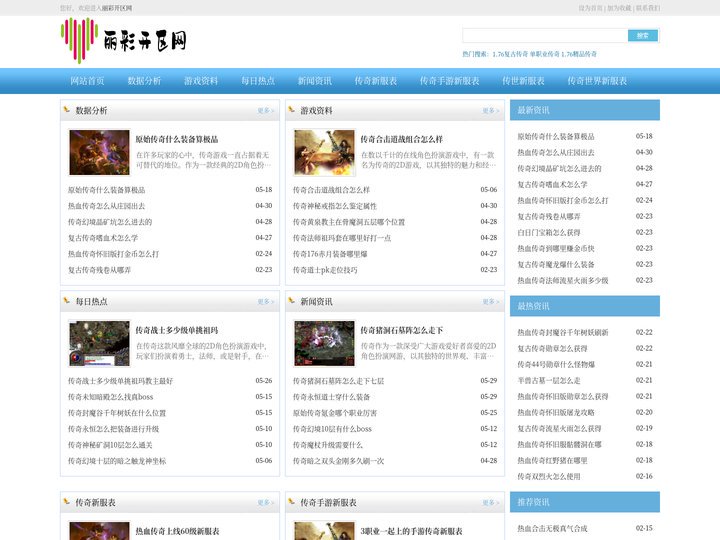Open article 传奇魔杖升级需要什么
The image size is (720, 540).
pyautogui.click(x=328, y=445)
